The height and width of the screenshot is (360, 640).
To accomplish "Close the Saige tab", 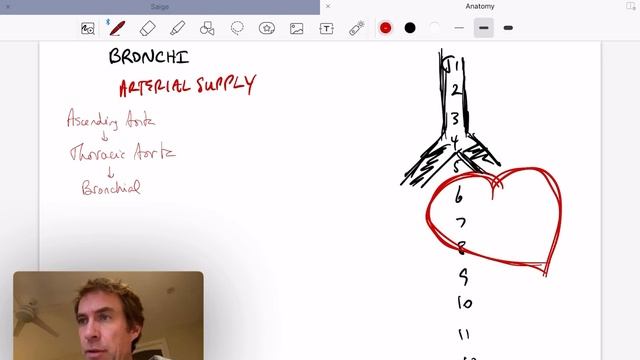I will pos(8,7).
